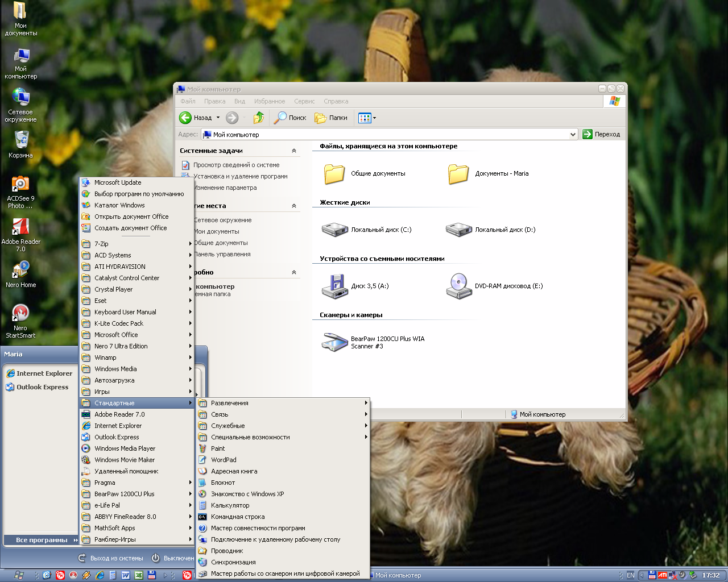Image resolution: width=728 pixels, height=582 pixels.
Task: Collapse the Другие места panel section
Action: [x=294, y=206]
